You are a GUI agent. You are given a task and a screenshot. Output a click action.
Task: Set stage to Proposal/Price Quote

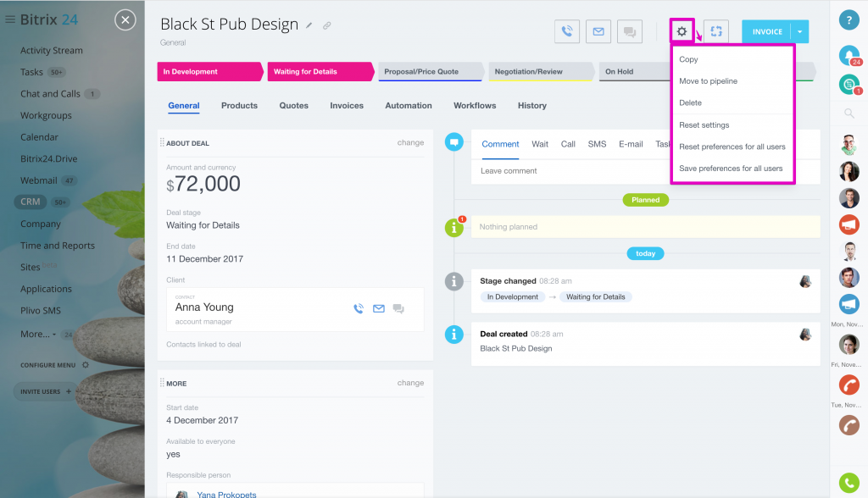tap(431, 71)
